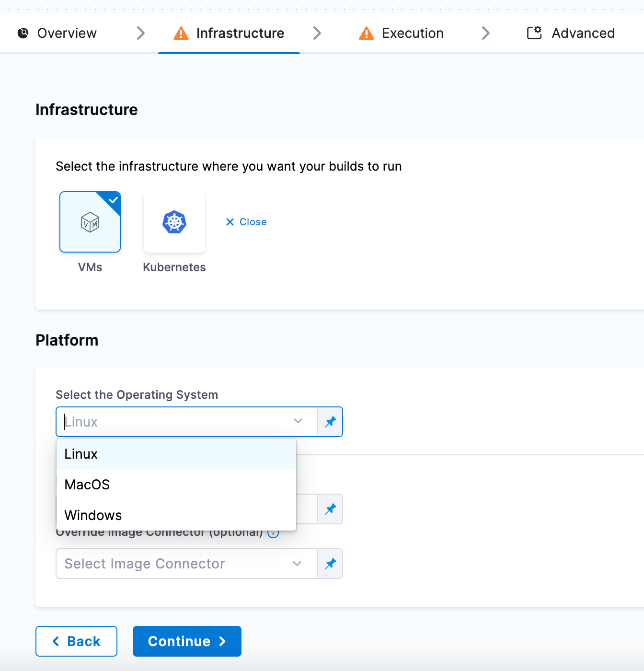Click the Back button

(76, 641)
